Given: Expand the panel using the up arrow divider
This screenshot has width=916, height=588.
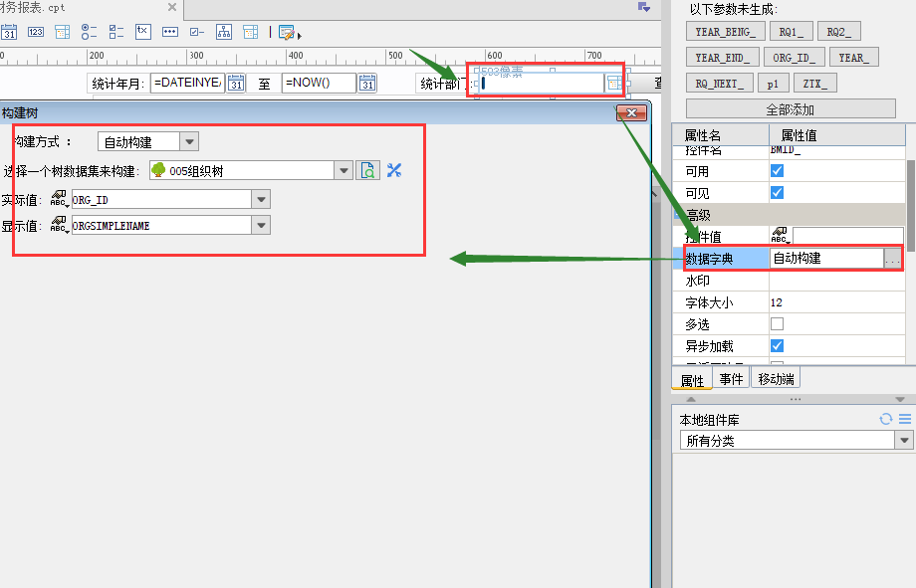Looking at the screenshot, I should (x=691, y=399).
